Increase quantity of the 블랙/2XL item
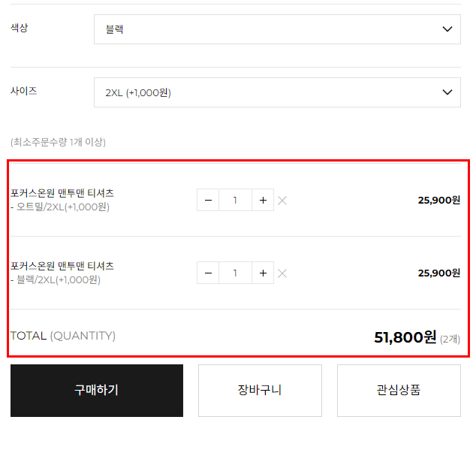This screenshot has width=476, height=456. point(263,273)
